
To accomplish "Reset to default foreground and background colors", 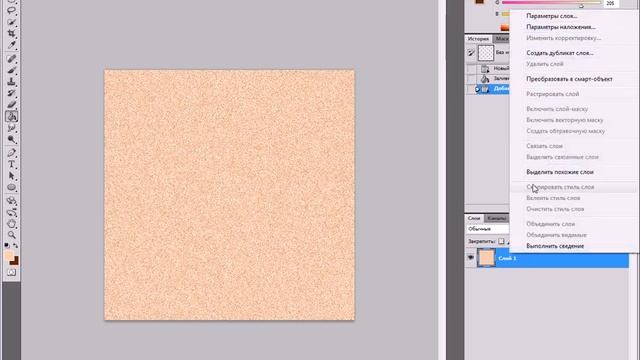I will pyautogui.click(x=7, y=245).
